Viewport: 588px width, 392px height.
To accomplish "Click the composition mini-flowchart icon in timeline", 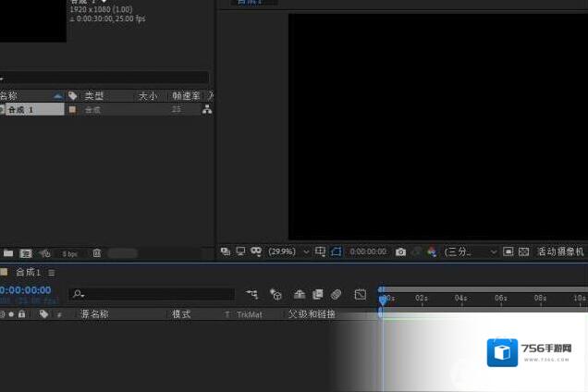I will pyautogui.click(x=252, y=294).
